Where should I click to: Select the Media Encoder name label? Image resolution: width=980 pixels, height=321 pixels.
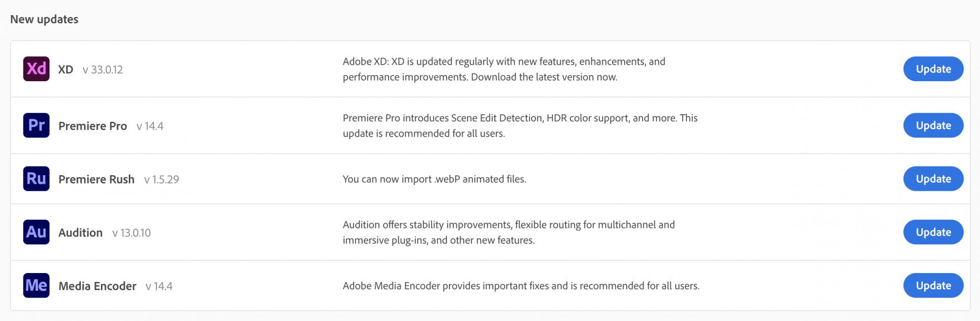(x=98, y=286)
